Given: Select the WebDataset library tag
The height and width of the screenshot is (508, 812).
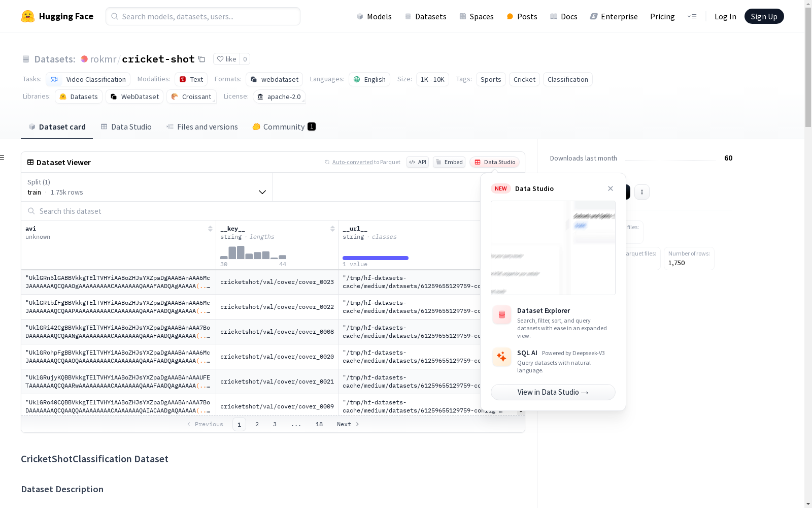Looking at the screenshot, I should click(134, 97).
